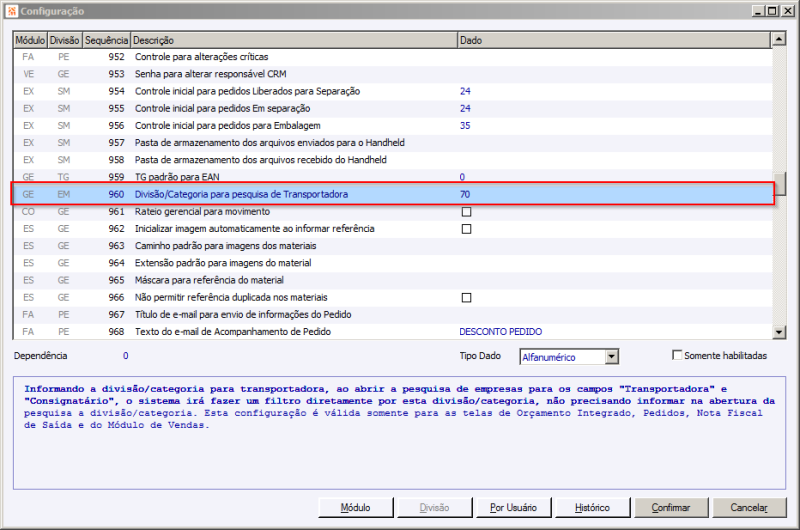Click the Dependência value 0
Image resolution: width=800 pixels, height=530 pixels.
pos(126,356)
